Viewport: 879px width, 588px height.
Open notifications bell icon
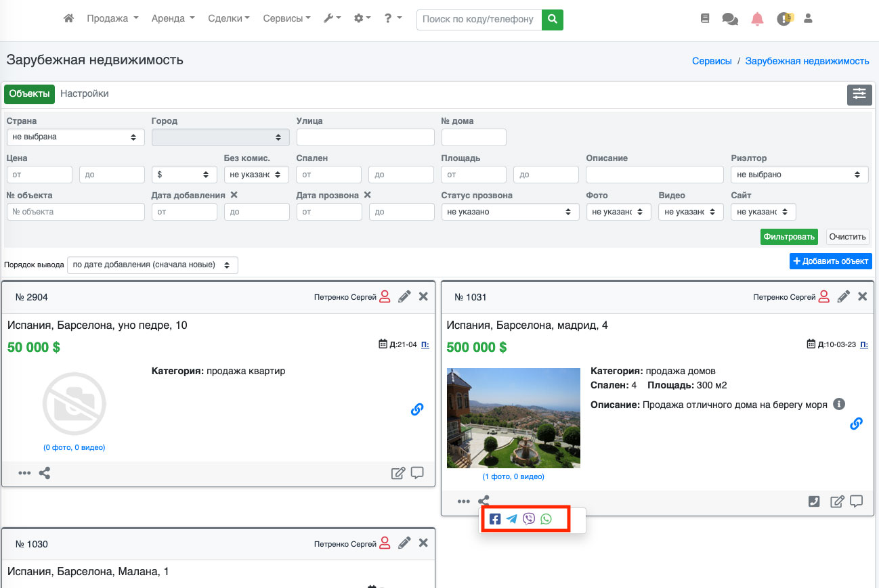point(757,19)
